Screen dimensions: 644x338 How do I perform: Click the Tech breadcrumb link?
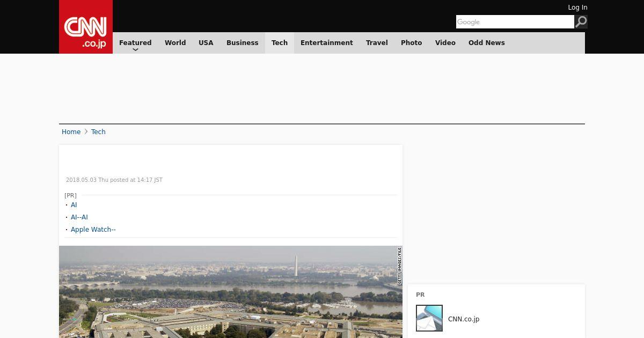98,132
